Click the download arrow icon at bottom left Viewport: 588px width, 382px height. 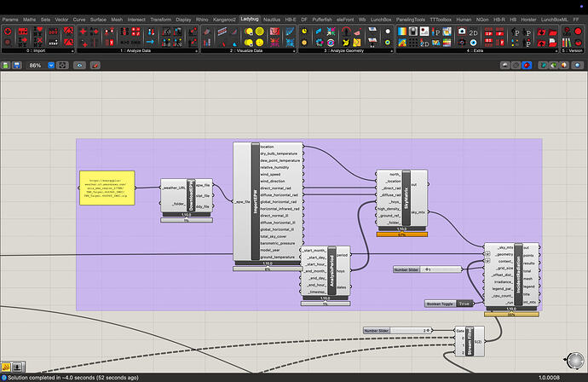(18, 367)
